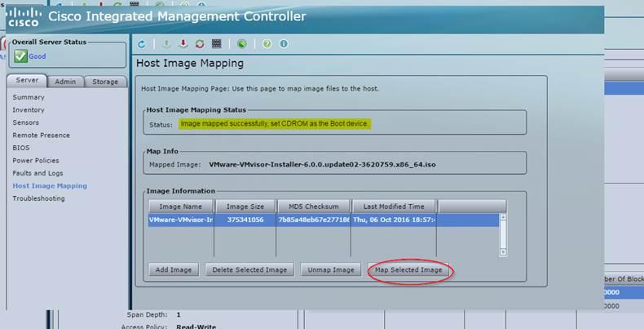
Task: Click the Cisco logo
Action: click(x=24, y=18)
